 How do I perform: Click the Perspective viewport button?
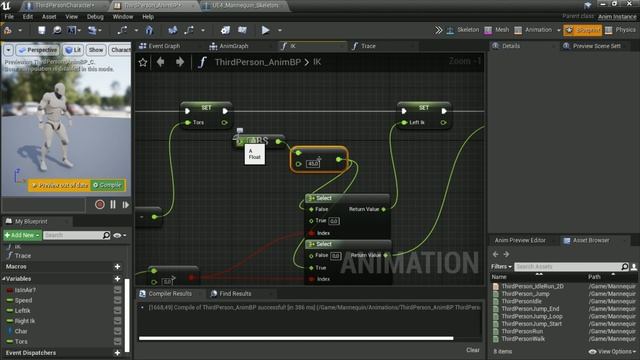pos(38,50)
